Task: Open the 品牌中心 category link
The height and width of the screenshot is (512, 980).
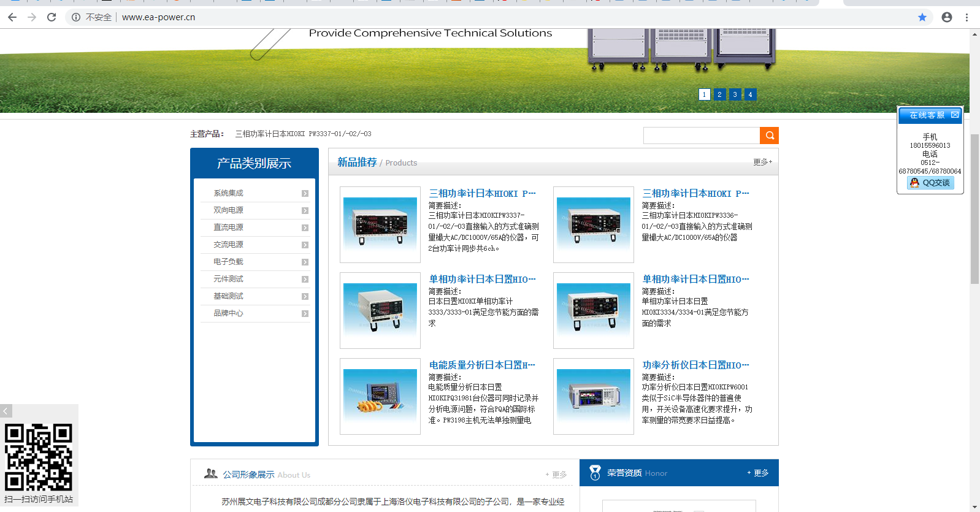Action: click(x=228, y=313)
